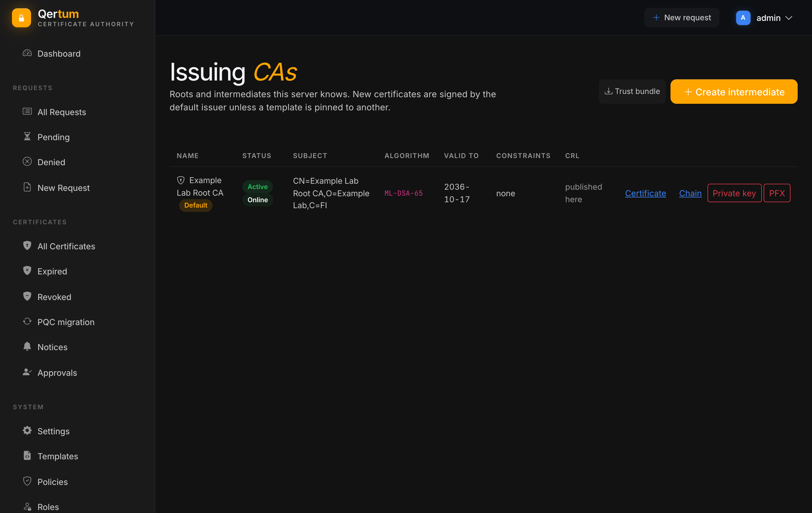Click the Pending hourglass icon
812x513 pixels.
click(x=27, y=136)
